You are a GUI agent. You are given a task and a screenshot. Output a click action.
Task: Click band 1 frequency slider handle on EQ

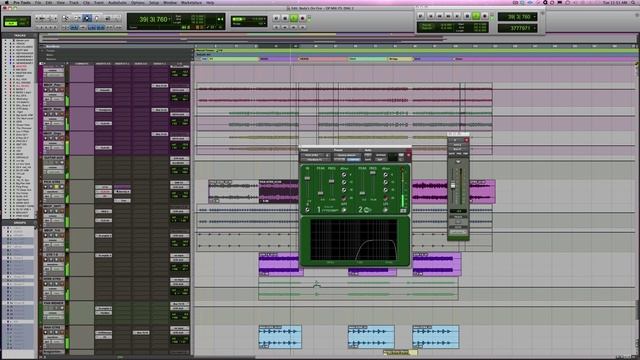pyautogui.click(x=331, y=181)
